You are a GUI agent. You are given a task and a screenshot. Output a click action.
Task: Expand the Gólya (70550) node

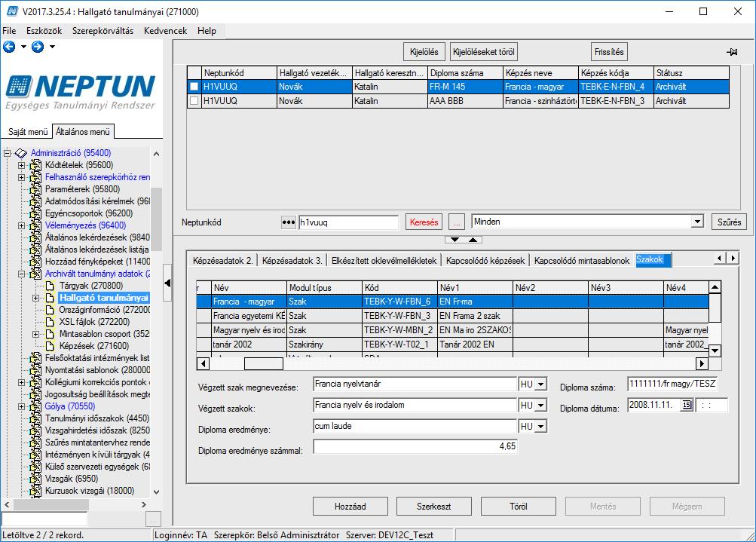click(21, 406)
